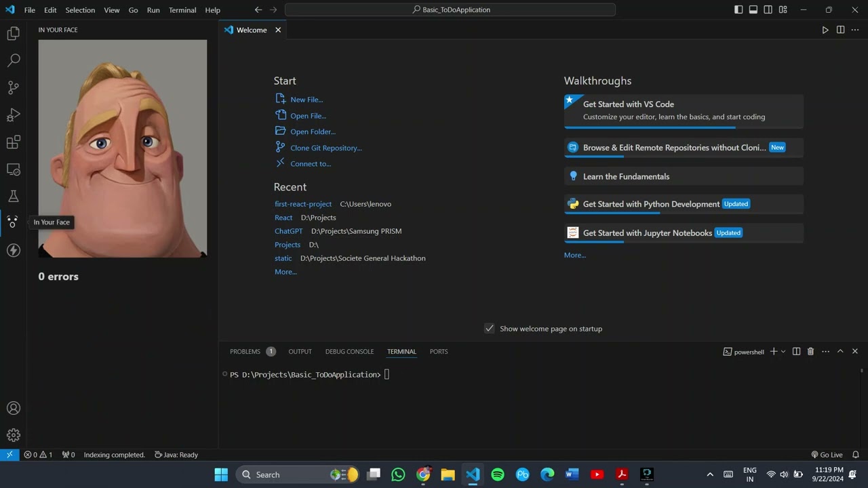Open the File menu
Screen dimensions: 868x488
[x=30, y=10]
